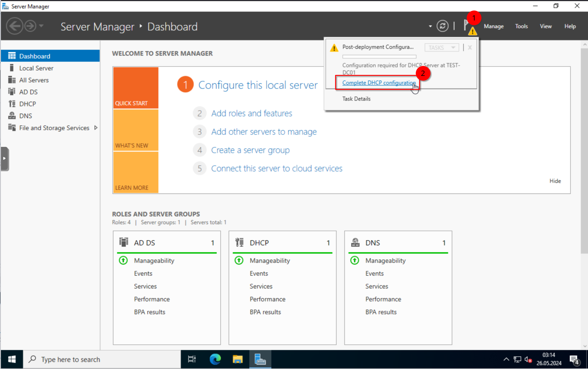Click the All Servers sidebar icon
The width and height of the screenshot is (588, 369).
point(12,80)
